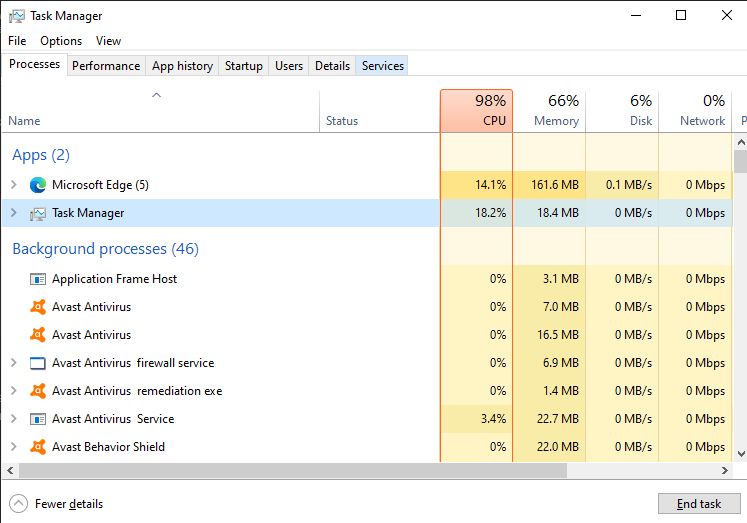Click the 18.4 MB memory value

pyautogui.click(x=558, y=213)
